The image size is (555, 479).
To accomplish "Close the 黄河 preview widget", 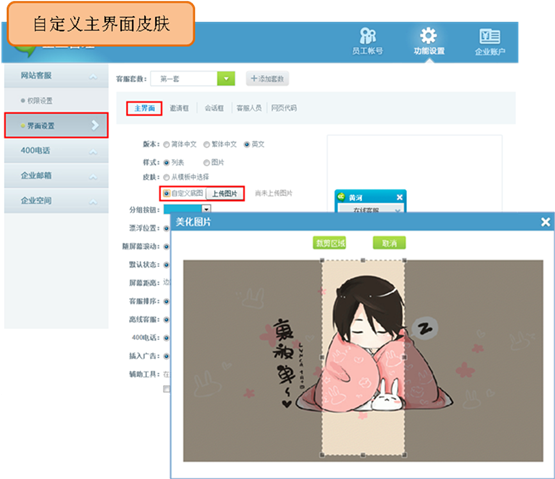I will pos(400,197).
